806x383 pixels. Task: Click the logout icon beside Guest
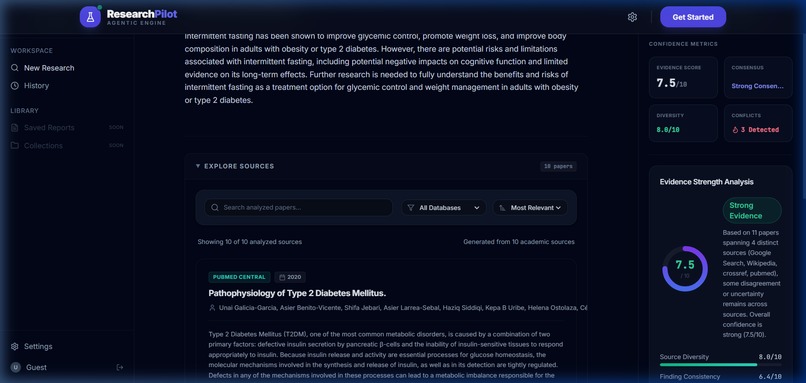pos(120,368)
